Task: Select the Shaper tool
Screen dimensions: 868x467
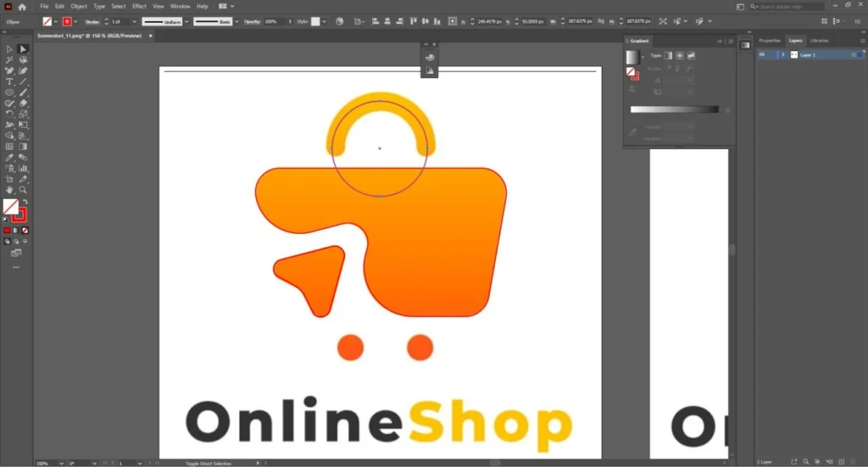Action: point(9,103)
